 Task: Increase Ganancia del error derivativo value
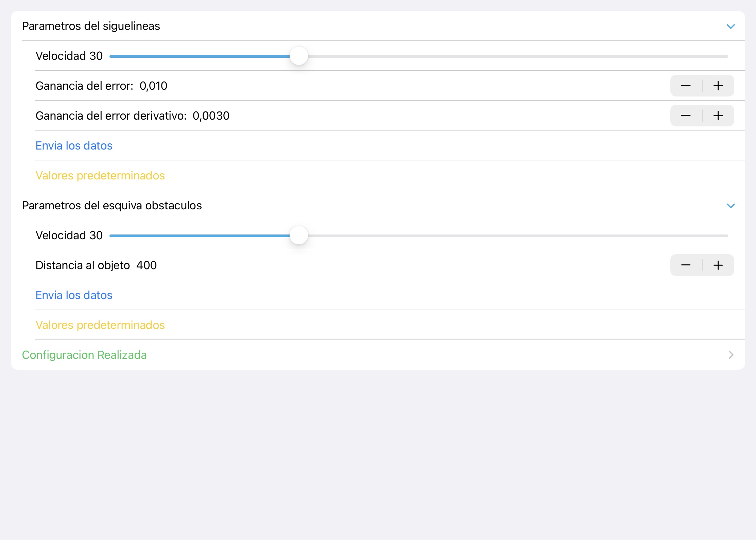(x=718, y=116)
